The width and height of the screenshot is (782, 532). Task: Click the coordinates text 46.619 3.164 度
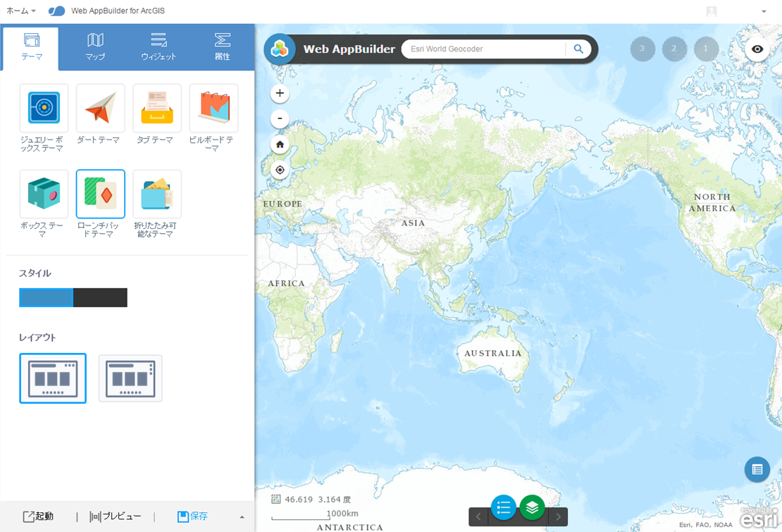point(318,499)
